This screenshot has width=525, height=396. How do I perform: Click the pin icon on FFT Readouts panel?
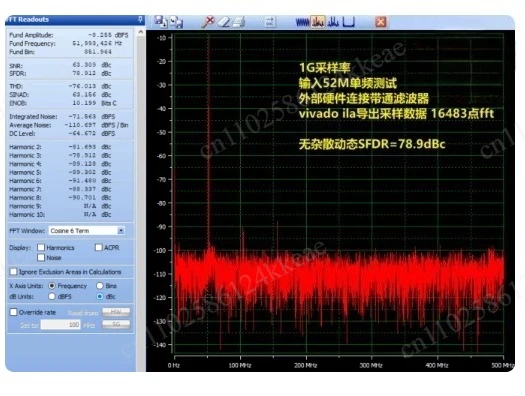tap(140, 20)
